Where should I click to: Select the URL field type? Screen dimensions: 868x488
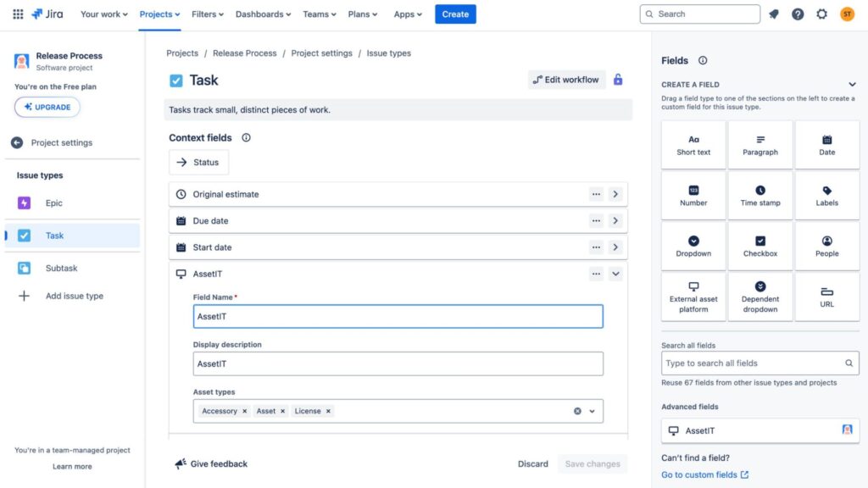coord(827,297)
